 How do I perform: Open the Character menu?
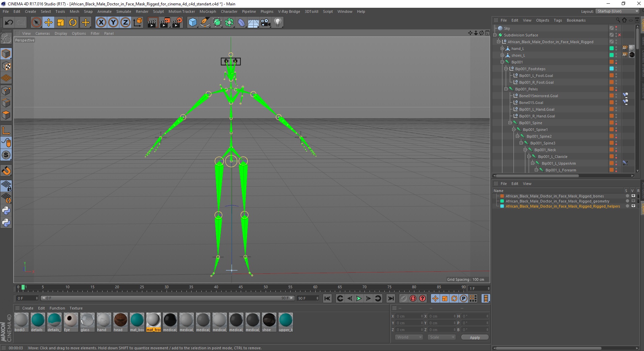tap(229, 11)
